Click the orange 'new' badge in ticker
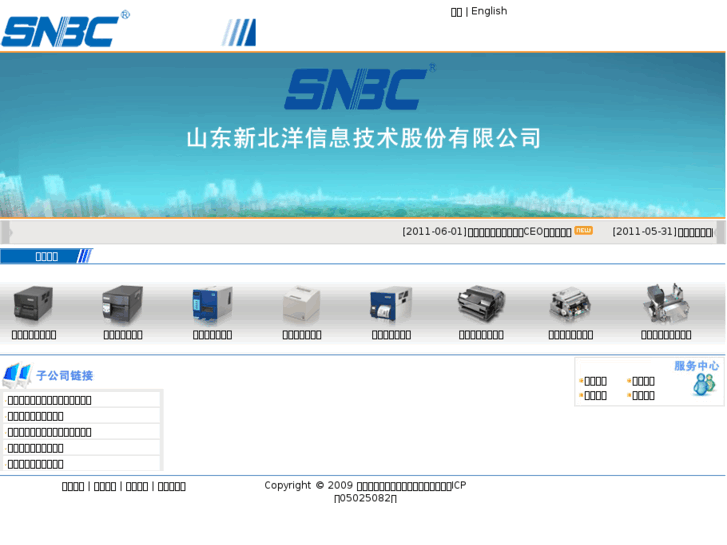The image size is (727, 545). [x=583, y=230]
